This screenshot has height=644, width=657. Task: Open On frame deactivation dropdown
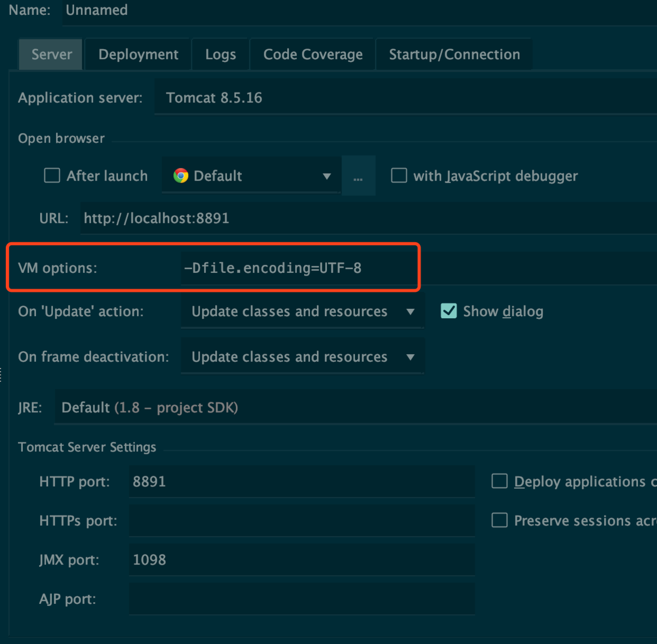(x=303, y=357)
